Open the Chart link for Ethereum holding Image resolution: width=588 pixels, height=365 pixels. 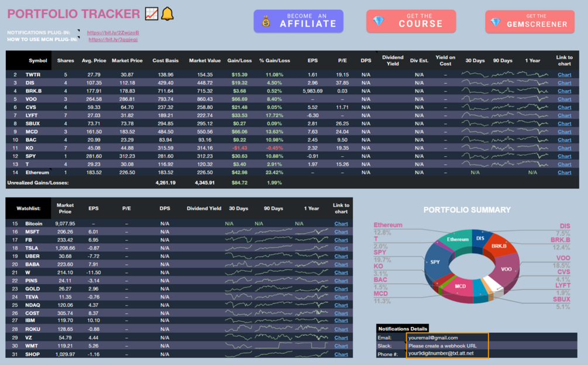coord(565,173)
